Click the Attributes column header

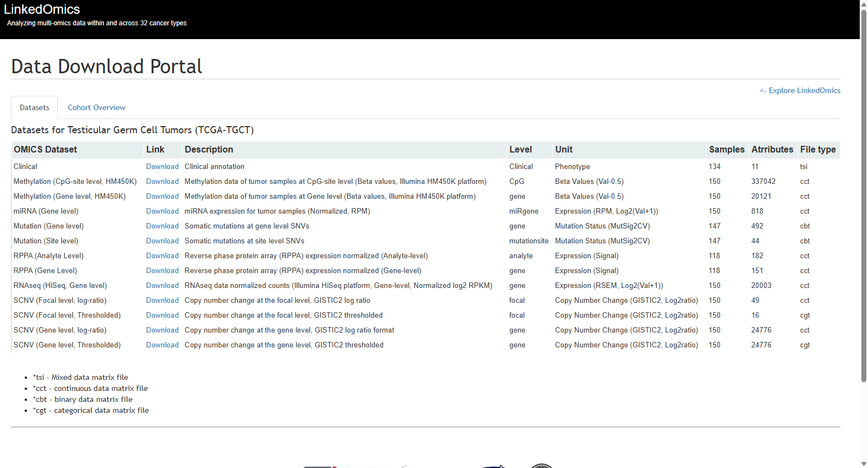pyautogui.click(x=772, y=149)
